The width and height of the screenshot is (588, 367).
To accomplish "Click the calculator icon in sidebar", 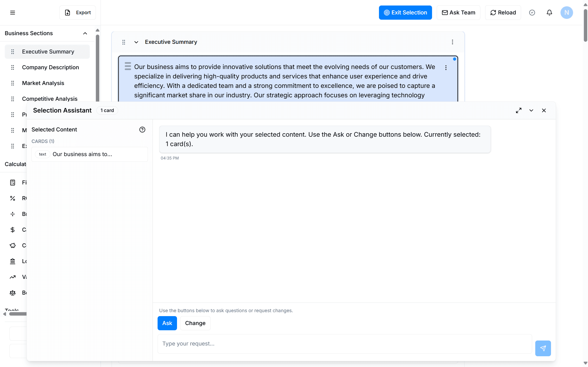I will coord(13,183).
